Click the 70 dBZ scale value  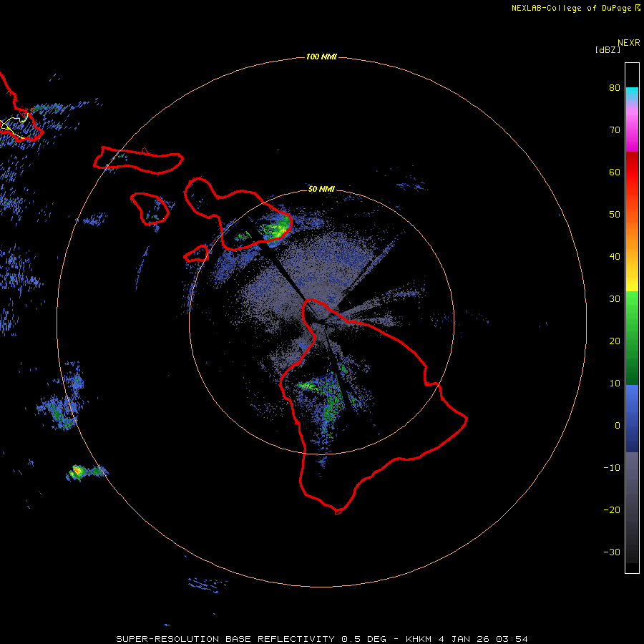(615, 130)
